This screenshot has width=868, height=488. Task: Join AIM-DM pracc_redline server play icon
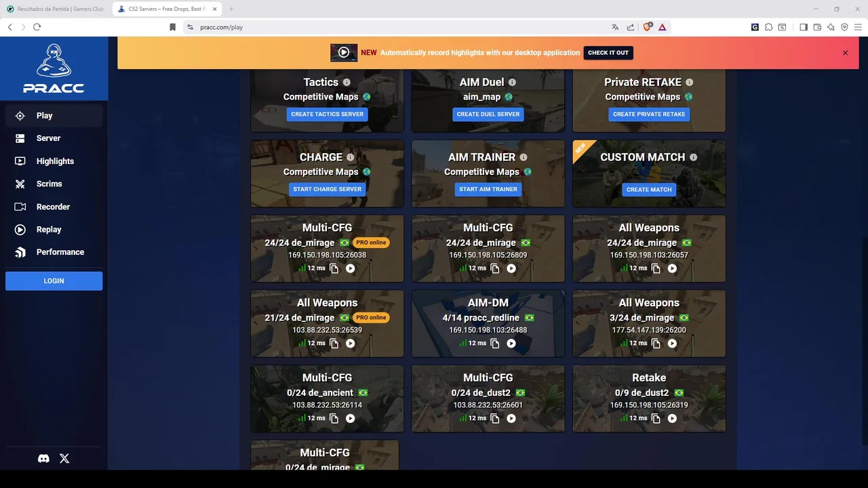pos(511,344)
